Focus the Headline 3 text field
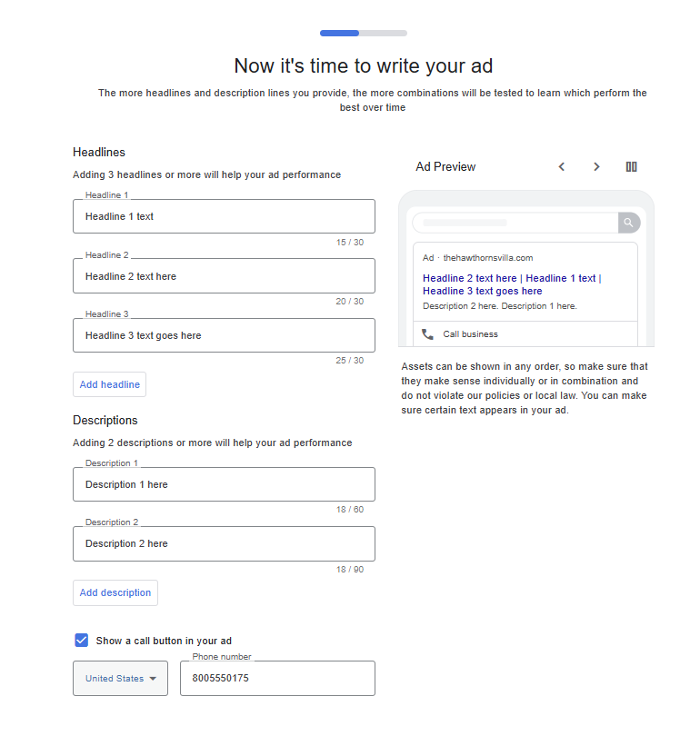The width and height of the screenshot is (700, 736). coord(224,335)
